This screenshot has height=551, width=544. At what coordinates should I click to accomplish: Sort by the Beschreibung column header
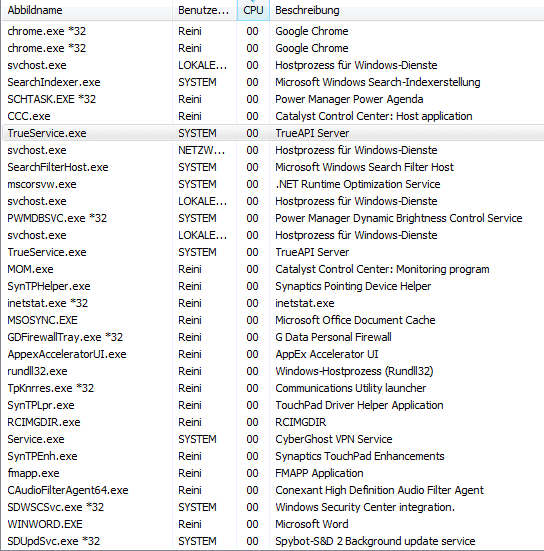click(407, 11)
